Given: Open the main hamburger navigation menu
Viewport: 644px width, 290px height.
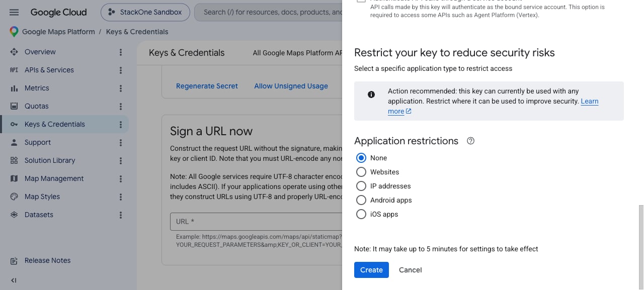Looking at the screenshot, I should 14,12.
